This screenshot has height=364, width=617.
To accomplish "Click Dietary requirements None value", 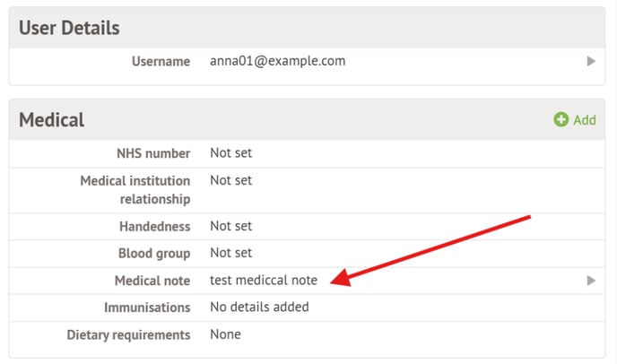I will coord(225,334).
